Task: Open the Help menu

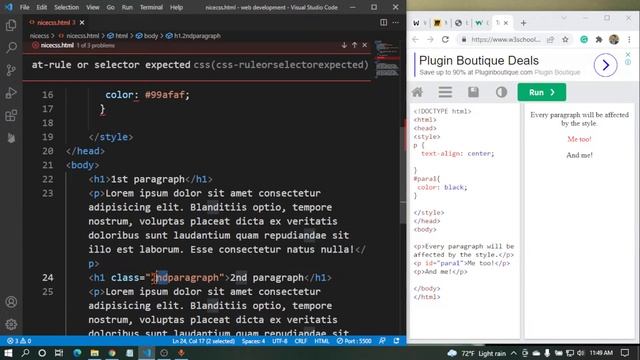Action: tap(176, 7)
